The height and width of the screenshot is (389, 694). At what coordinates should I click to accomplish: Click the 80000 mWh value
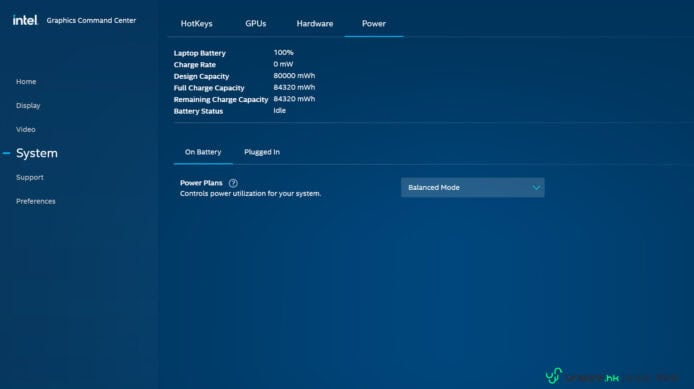[294, 76]
